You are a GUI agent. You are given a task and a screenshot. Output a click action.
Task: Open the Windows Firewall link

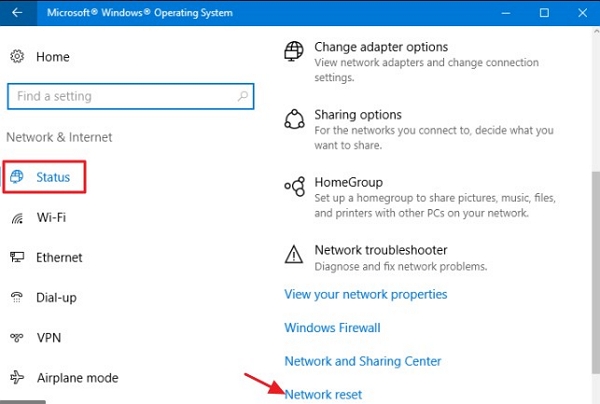(x=332, y=328)
